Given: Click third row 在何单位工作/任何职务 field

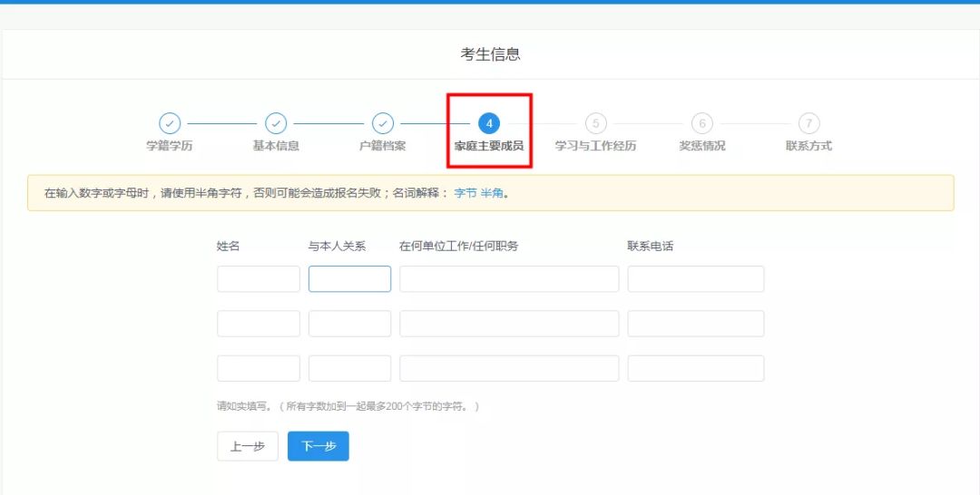Looking at the screenshot, I should (x=509, y=368).
